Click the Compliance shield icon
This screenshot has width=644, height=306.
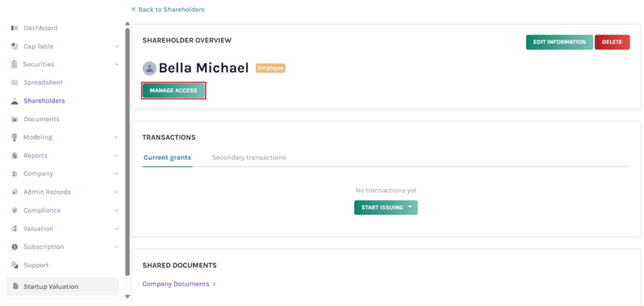(x=14, y=211)
